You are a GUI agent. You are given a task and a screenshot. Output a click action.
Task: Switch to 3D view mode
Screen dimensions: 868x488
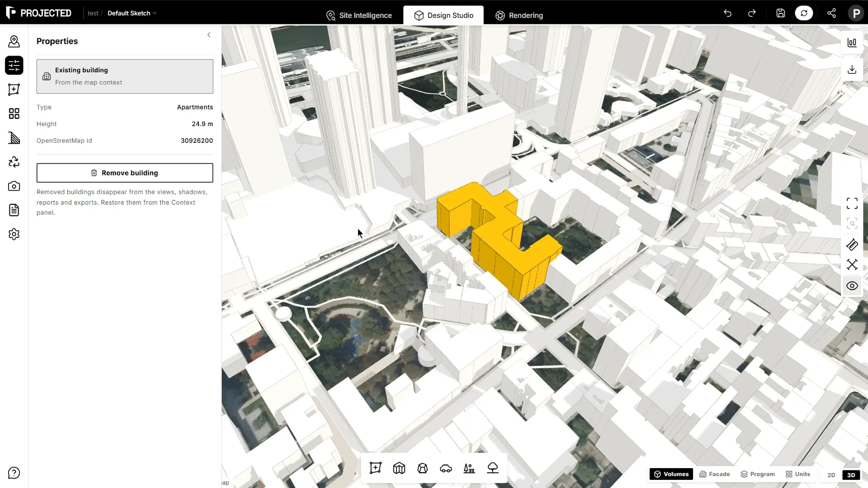tap(851, 474)
